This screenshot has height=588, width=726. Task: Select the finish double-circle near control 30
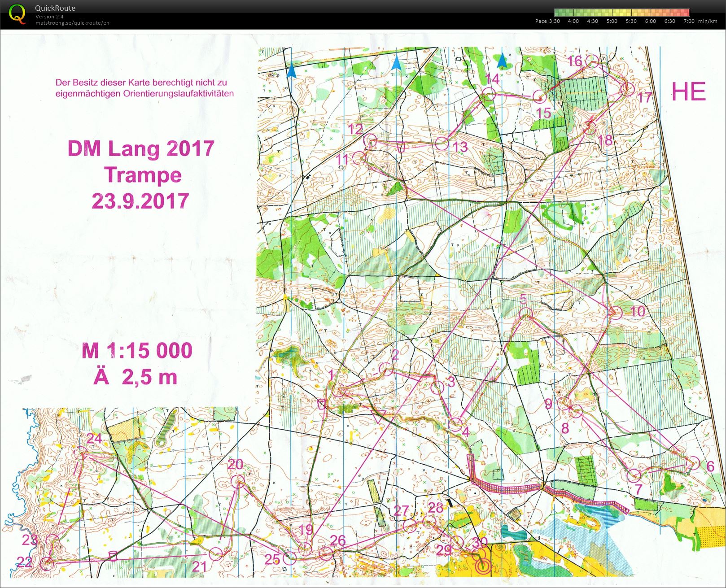[483, 566]
